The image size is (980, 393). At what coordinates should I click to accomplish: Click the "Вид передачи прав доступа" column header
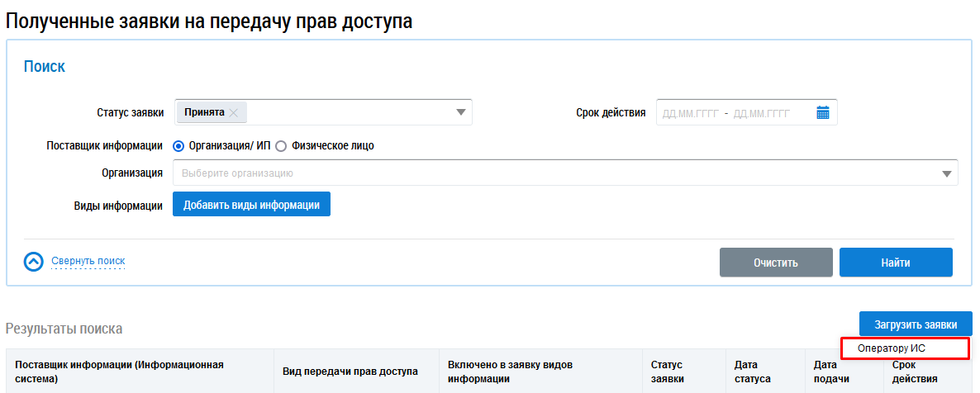coord(350,372)
